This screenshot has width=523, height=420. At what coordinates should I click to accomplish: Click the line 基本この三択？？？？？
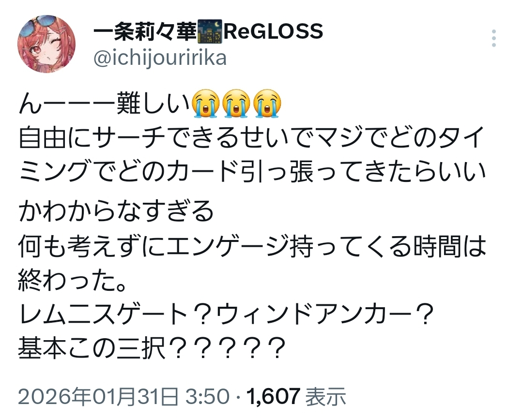click(153, 348)
